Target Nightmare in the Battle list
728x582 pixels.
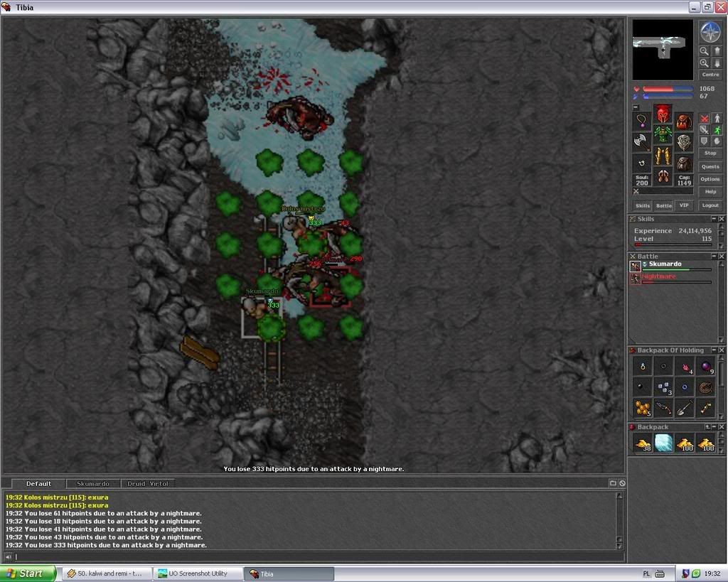point(672,278)
